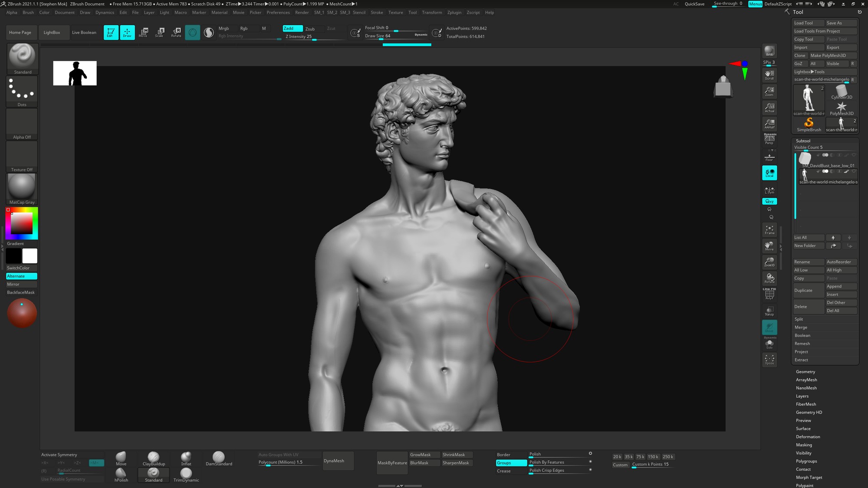Click the BPR render icon
This screenshot has width=868, height=488.
tap(769, 51)
